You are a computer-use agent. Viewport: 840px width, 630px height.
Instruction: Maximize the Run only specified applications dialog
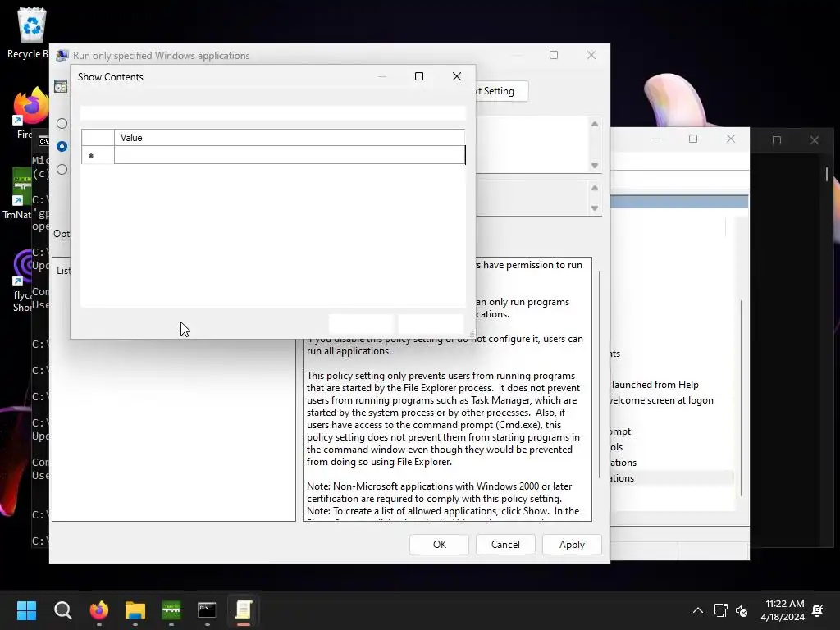point(554,55)
